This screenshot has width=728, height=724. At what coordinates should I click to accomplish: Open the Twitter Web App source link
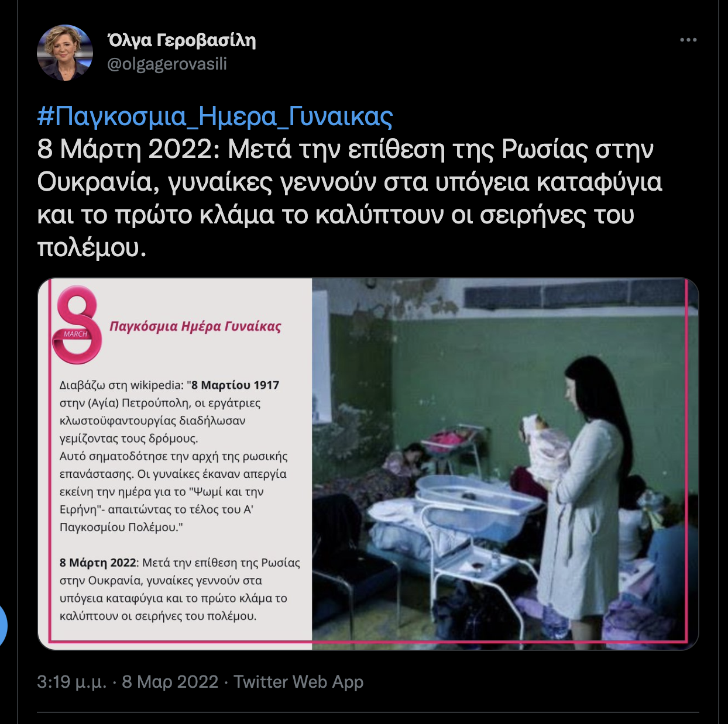[298, 682]
